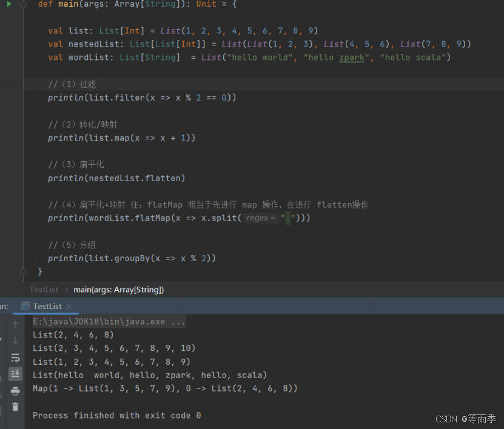The image size is (504, 429).
Task: Run main using the green gutter arrow
Action: (x=9, y=4)
